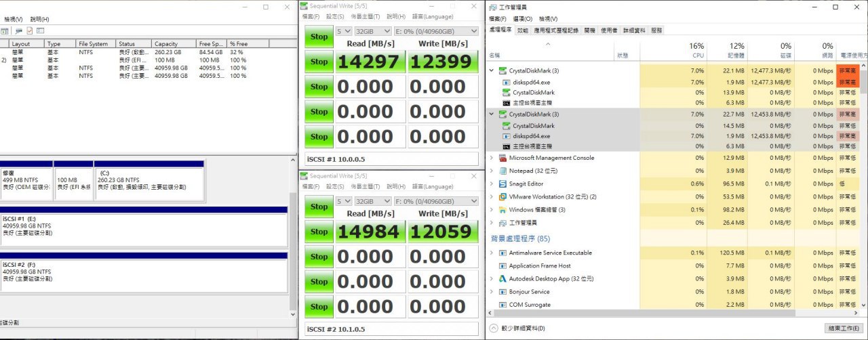Open the test count dropdown in the F: window
This screenshot has width=868, height=340.
tap(344, 201)
